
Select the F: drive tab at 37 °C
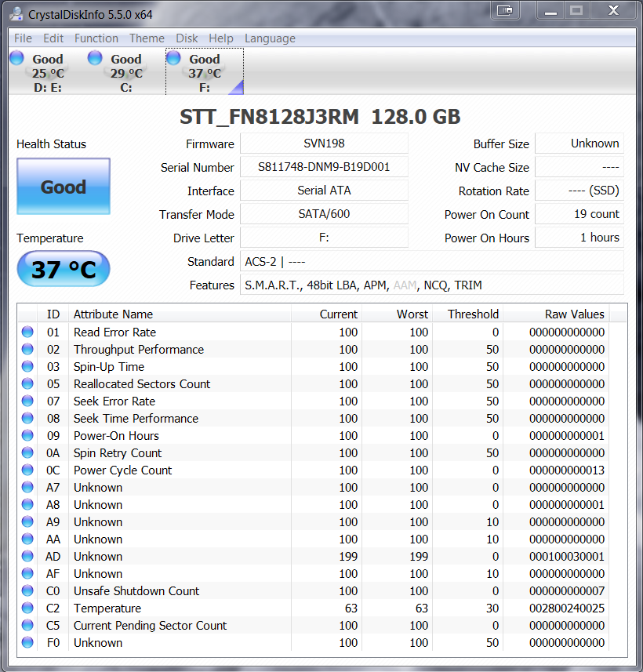204,73
